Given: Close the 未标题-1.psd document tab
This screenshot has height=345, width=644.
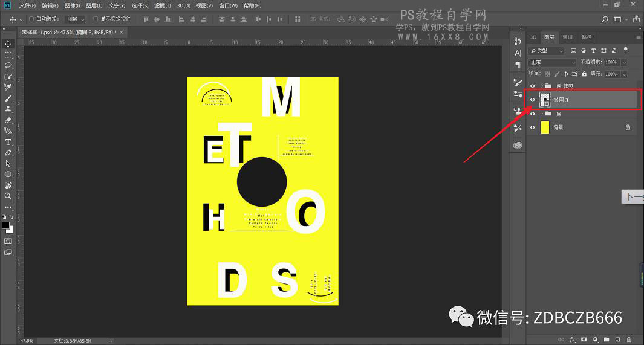Looking at the screenshot, I should click(122, 32).
